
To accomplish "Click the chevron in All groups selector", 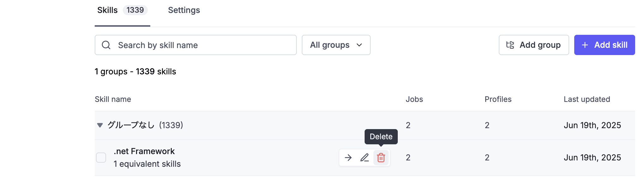I will coord(359,45).
